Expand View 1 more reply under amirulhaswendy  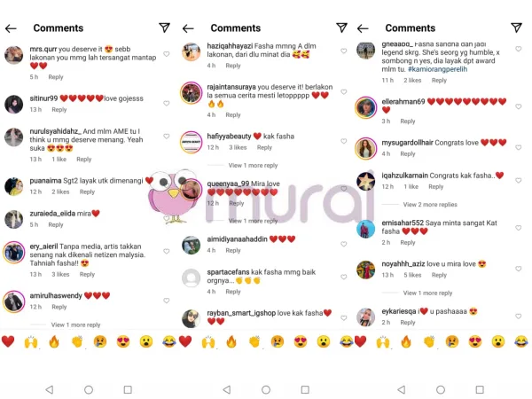pos(75,325)
